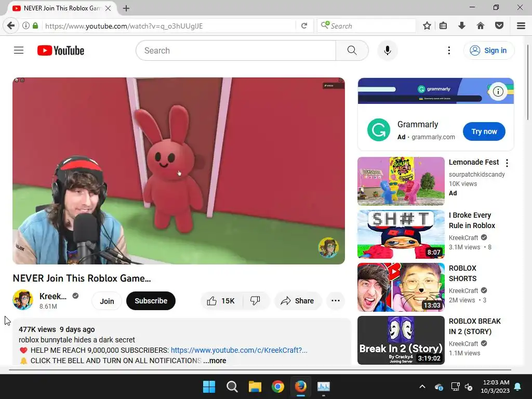
Task: Open Windows taskbar search
Action: [232, 387]
